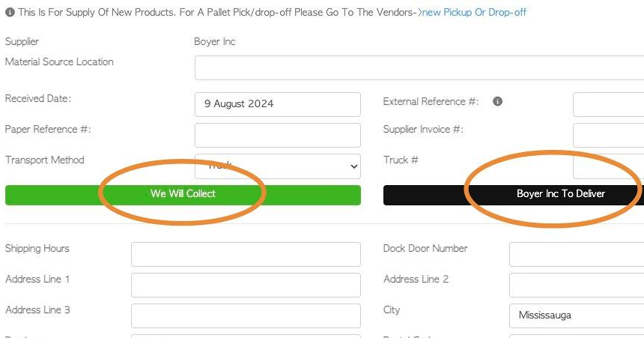Viewport: 644px width, 338px height.
Task: Click the info icon before the supply notice
Action: (x=10, y=12)
